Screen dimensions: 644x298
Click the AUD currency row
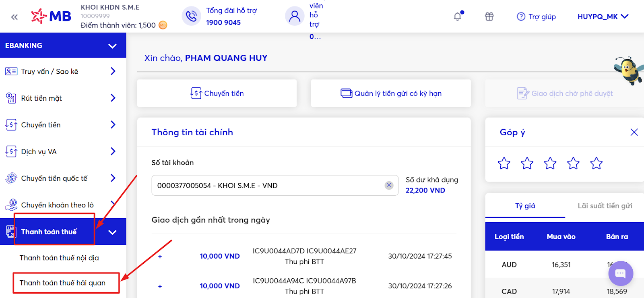[x=565, y=265]
